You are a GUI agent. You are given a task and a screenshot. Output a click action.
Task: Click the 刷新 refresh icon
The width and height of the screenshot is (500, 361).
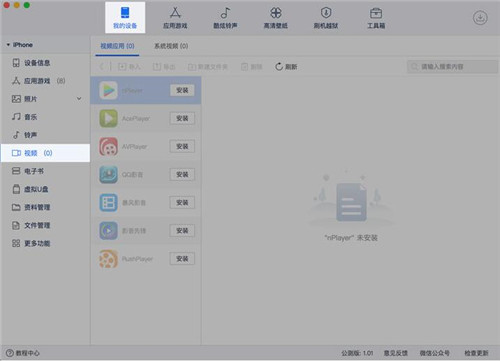coord(279,67)
